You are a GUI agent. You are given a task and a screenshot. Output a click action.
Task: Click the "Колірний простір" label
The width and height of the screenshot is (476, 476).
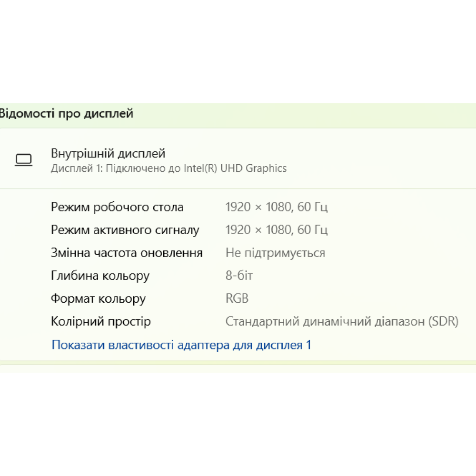point(100,321)
